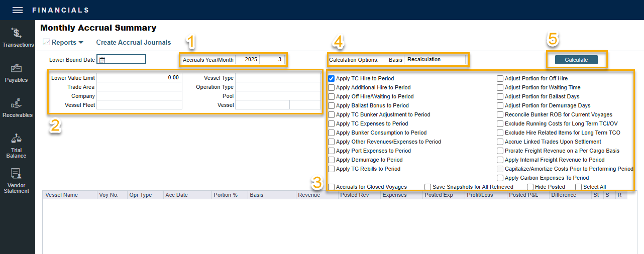Open the Transactions module in sidebar
The image size is (644, 254).
[x=18, y=38]
